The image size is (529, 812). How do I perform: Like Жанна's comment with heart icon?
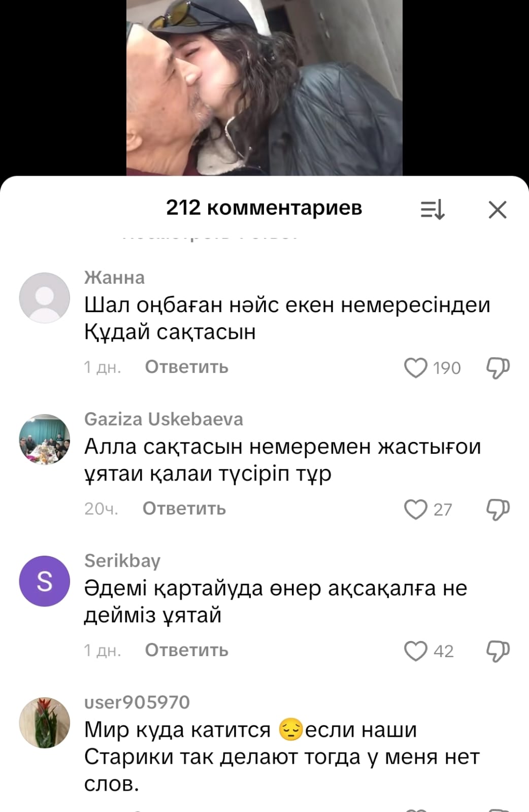[415, 368]
